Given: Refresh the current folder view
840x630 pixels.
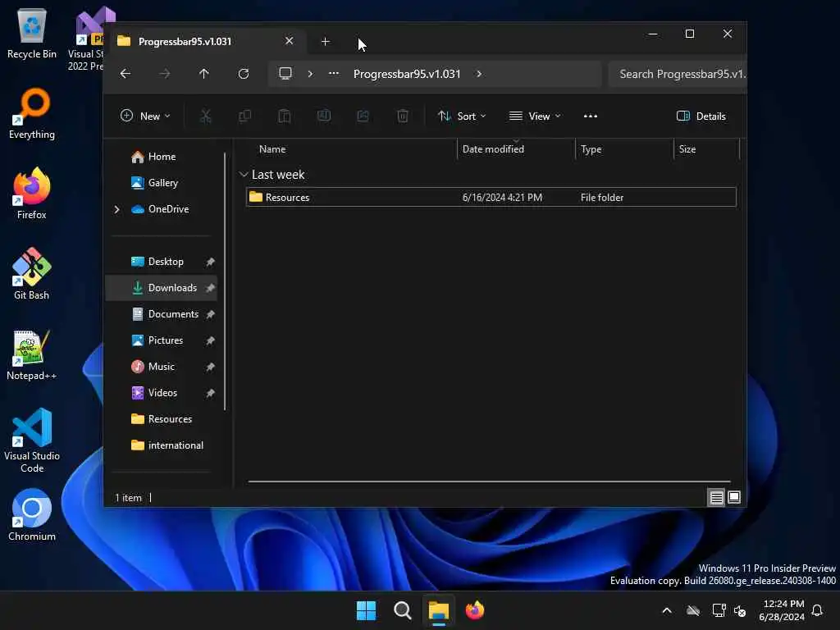Looking at the screenshot, I should pyautogui.click(x=243, y=74).
